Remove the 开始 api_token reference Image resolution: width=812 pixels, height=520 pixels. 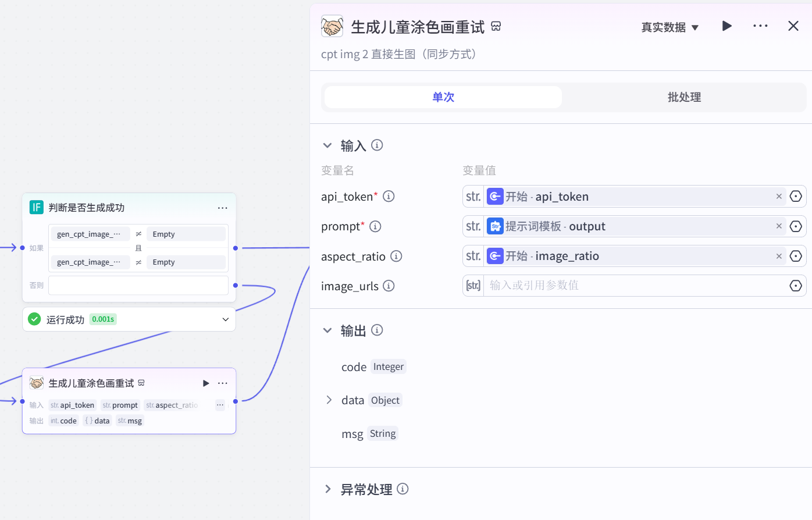click(x=779, y=197)
